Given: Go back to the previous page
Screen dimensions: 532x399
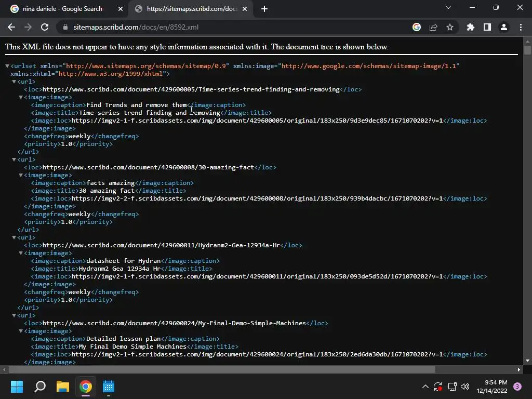Looking at the screenshot, I should (x=11, y=27).
